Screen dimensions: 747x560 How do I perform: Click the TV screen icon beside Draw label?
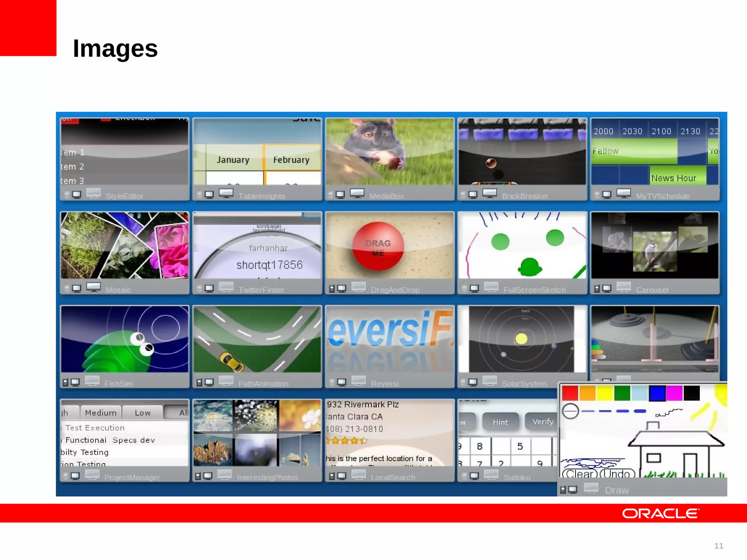[x=591, y=488]
